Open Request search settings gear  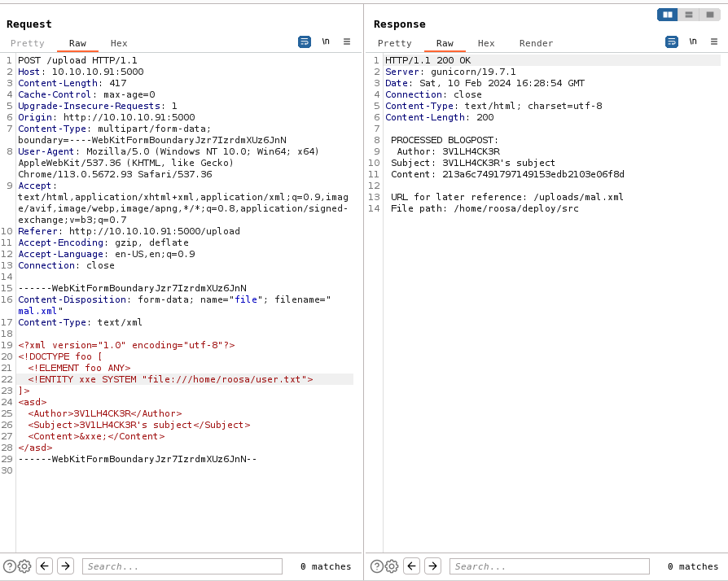[24, 566]
